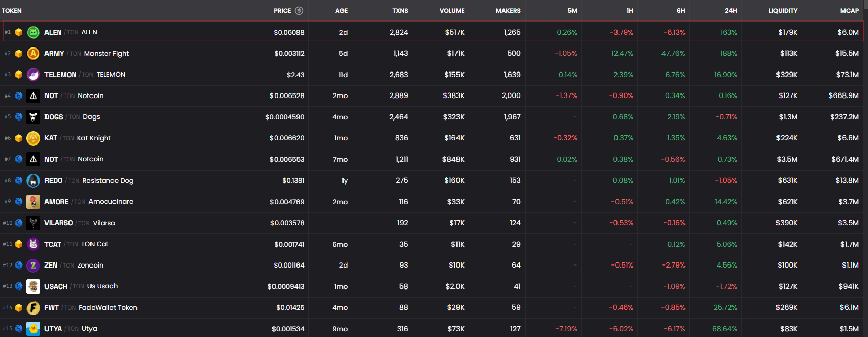This screenshot has height=337, width=868.
Task: Click ALEN price $0.06088
Action: tap(289, 32)
